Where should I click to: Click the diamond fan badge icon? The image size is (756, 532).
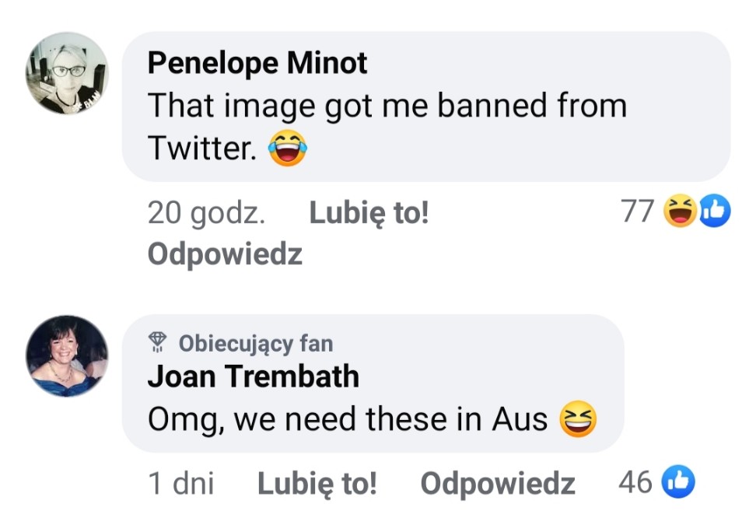[158, 343]
